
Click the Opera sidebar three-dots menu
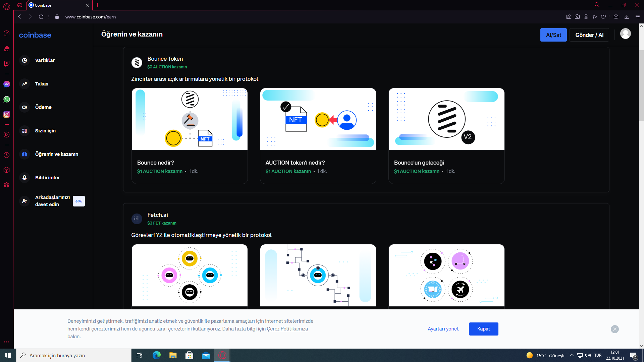tap(7, 342)
